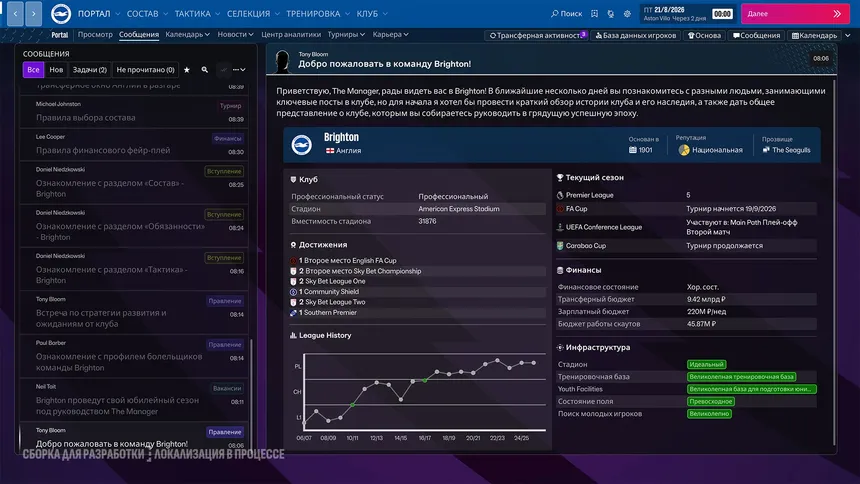Open База данных игроков shortcut
The width and height of the screenshot is (860, 484).
[635, 35]
